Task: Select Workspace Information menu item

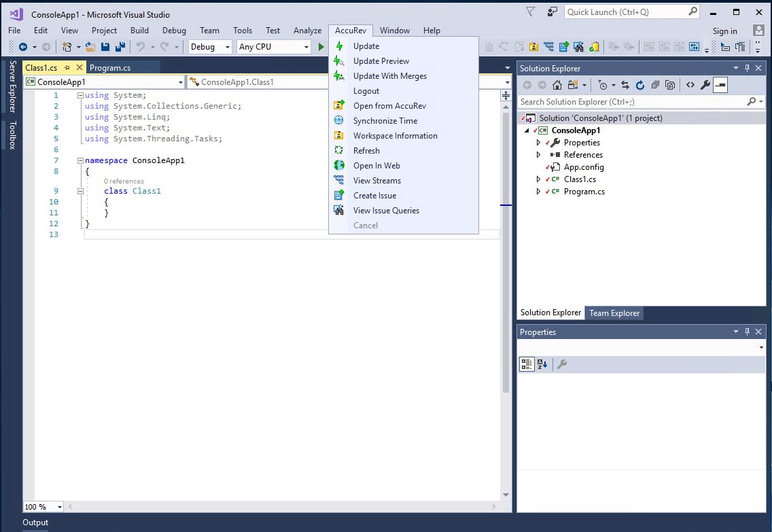Action: 404,136
